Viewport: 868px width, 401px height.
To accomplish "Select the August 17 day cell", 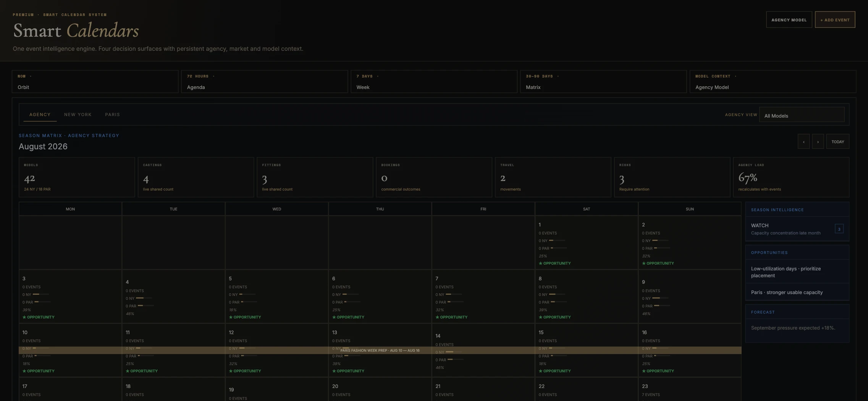I will coord(70,390).
